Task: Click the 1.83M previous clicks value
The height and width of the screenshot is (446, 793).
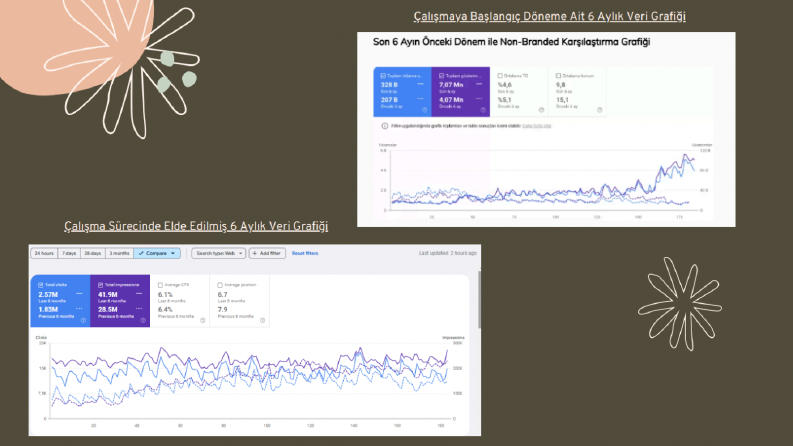Action: pyautogui.click(x=48, y=309)
